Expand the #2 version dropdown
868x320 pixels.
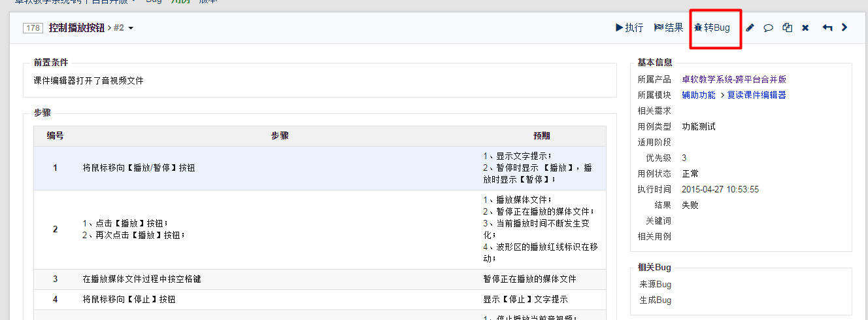point(124,28)
